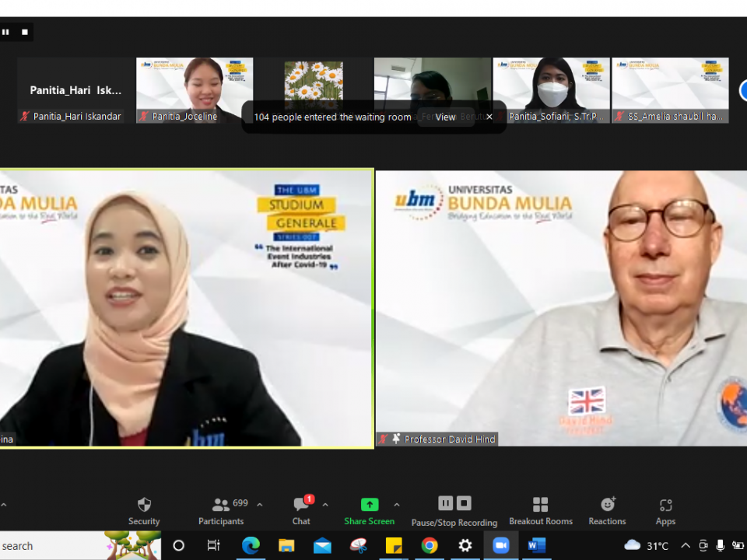
Task: Select the SS_Amelia shaubill participant thumbnail
Action: coord(670,90)
